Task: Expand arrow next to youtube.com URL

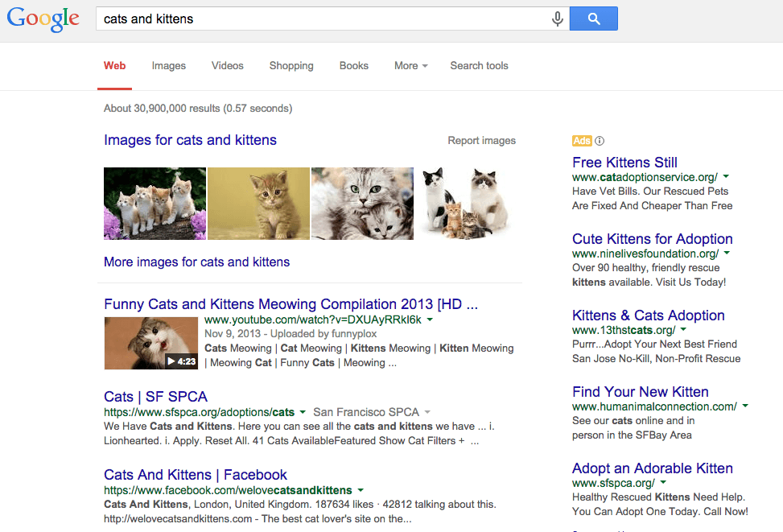Action: coord(430,320)
